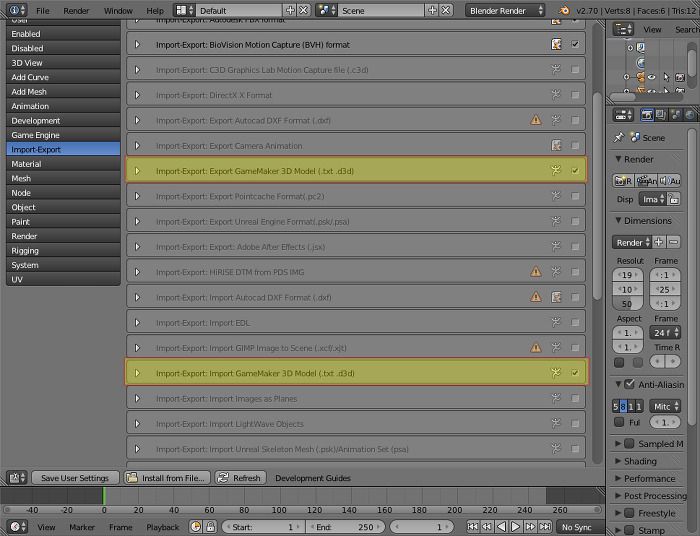Pin the Scene properties context
This screenshot has width=700, height=536.
(619, 137)
